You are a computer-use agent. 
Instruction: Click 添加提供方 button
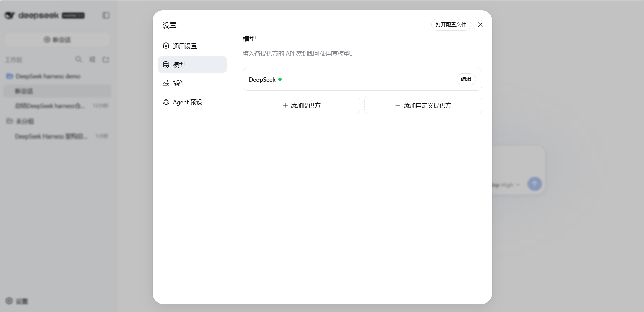pyautogui.click(x=301, y=105)
